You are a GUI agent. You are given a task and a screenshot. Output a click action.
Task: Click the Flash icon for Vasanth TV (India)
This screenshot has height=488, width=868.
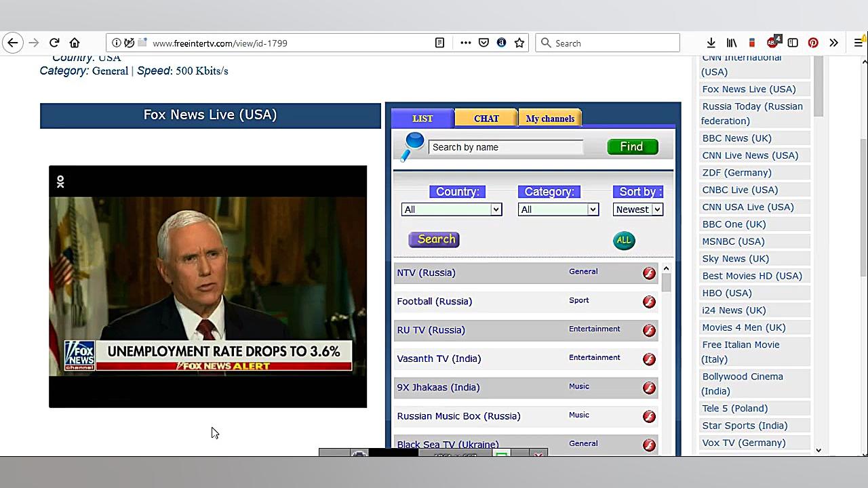(x=649, y=359)
